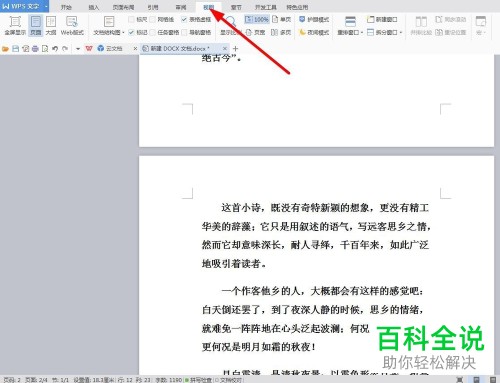Switch to Outline view (大纲)
The width and height of the screenshot is (500, 383).
(51, 25)
